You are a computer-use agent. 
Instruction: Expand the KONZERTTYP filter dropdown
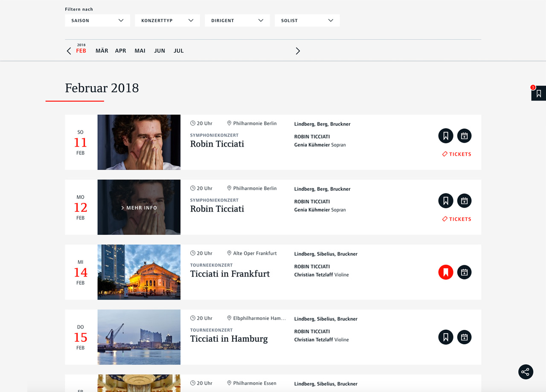(167, 20)
